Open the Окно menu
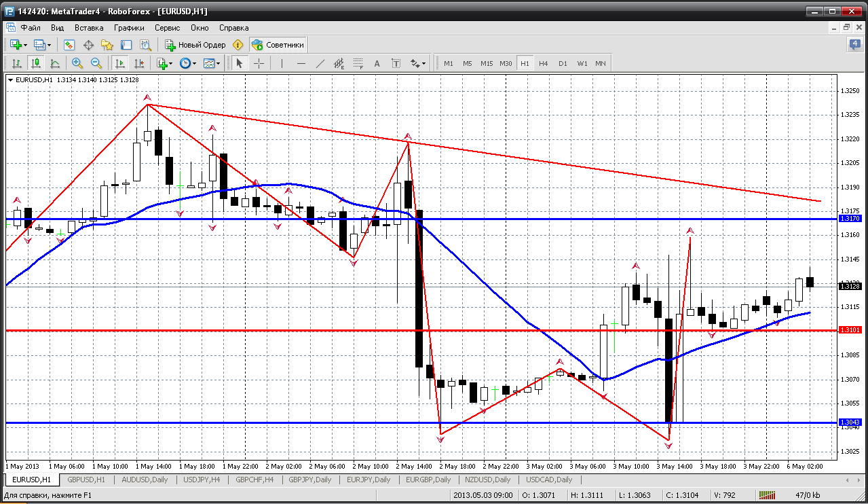868x504 pixels. tap(200, 28)
